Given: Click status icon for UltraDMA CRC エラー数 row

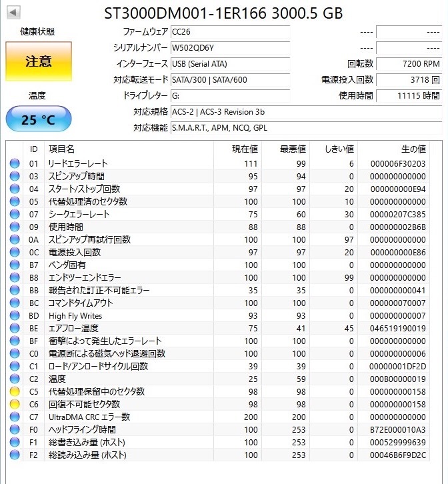Looking at the screenshot, I should click(15, 417).
